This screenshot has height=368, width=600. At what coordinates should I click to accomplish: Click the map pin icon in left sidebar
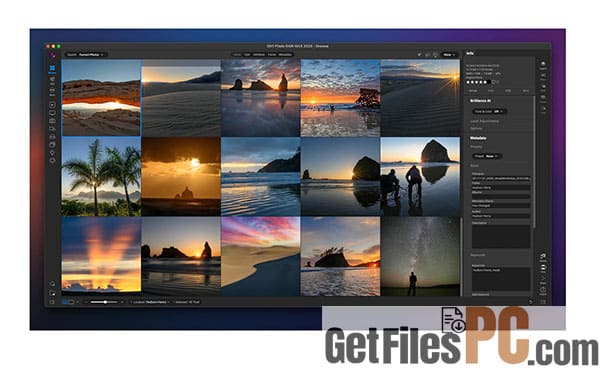52,153
